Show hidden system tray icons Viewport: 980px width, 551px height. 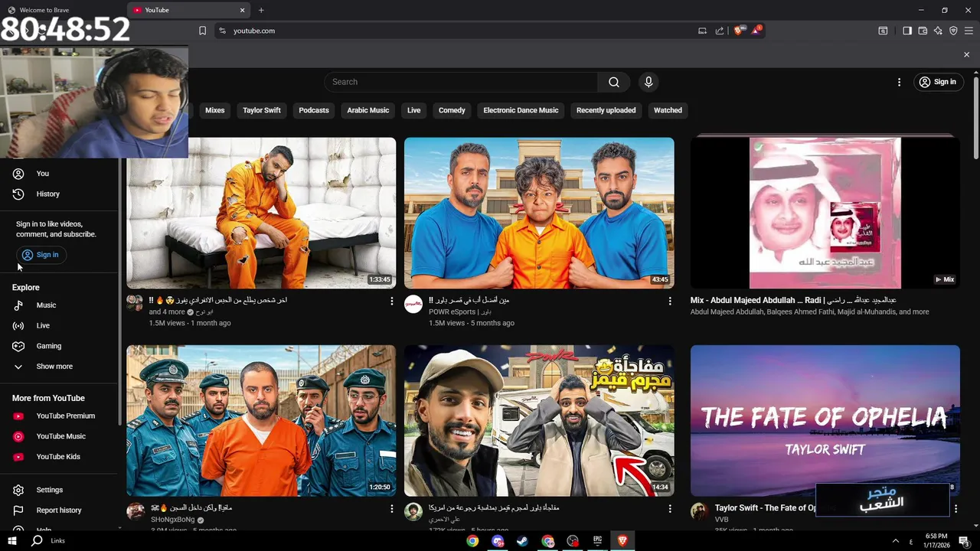tap(896, 541)
